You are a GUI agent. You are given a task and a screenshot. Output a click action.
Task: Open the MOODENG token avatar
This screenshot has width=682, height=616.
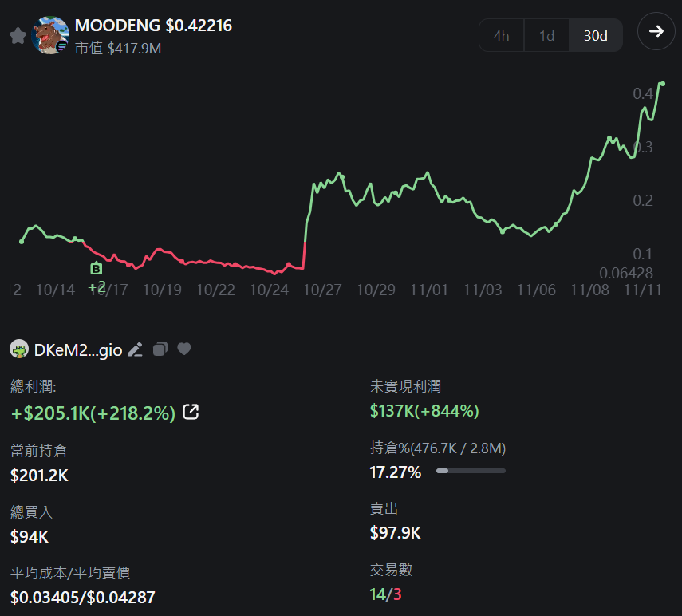(x=50, y=35)
